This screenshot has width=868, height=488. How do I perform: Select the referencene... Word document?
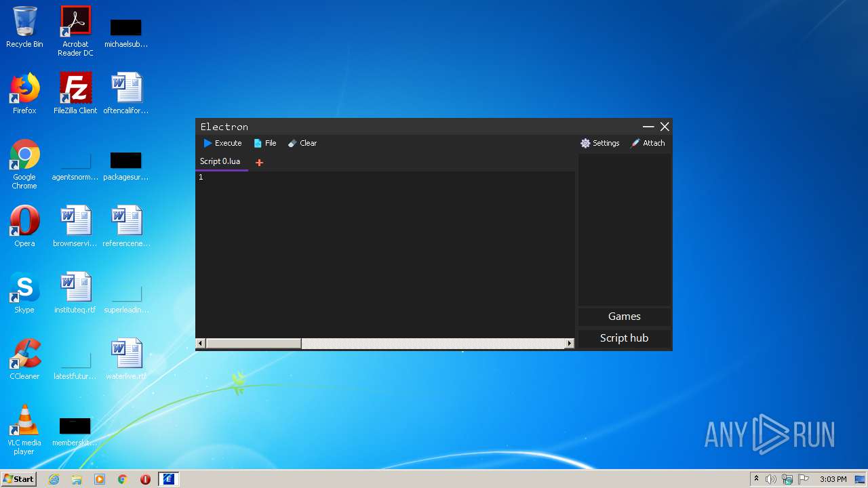(126, 226)
